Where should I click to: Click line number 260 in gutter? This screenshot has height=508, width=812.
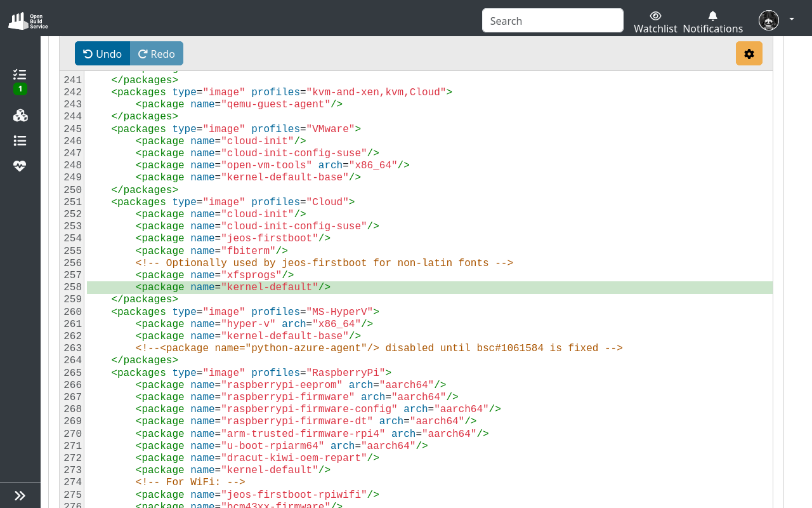click(73, 312)
